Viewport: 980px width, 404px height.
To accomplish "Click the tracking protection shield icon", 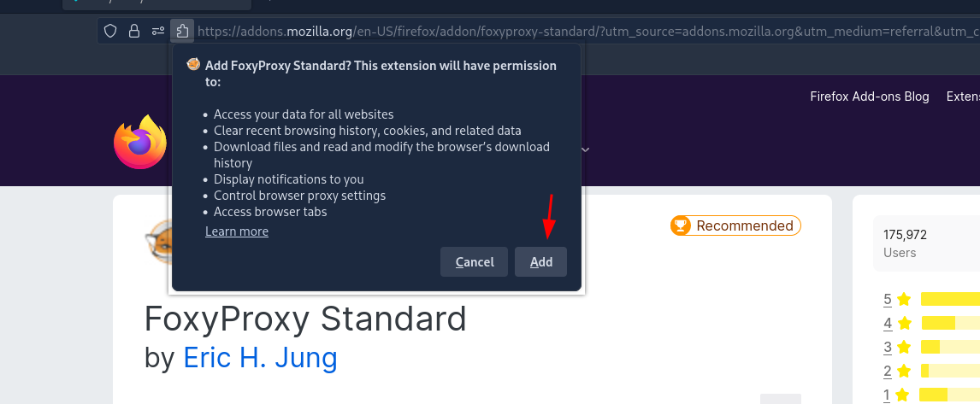I will tap(110, 31).
